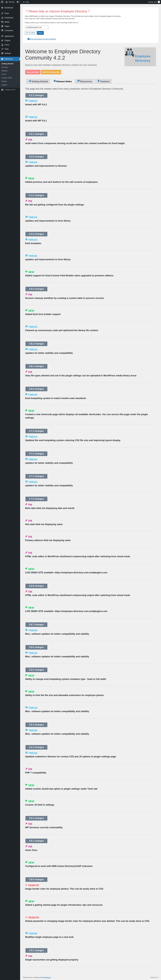This screenshot has height=980, width=161.
Task: Open the Glossary submenu item
Action: click(5, 67)
